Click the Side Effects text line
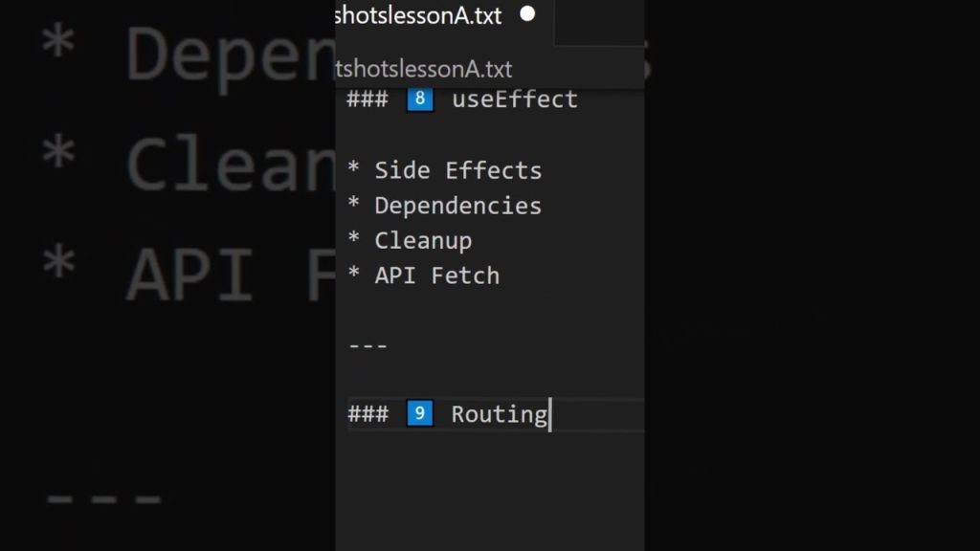This screenshot has width=980, height=551. coord(457,170)
